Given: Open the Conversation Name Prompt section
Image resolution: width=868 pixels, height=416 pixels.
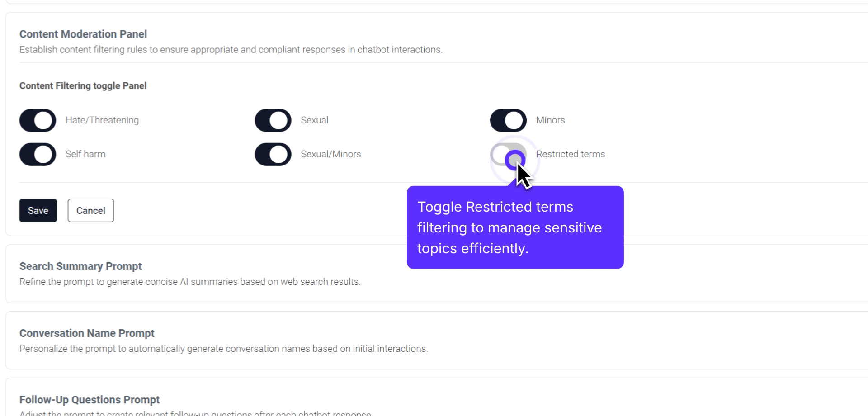Looking at the screenshot, I should pos(87,333).
